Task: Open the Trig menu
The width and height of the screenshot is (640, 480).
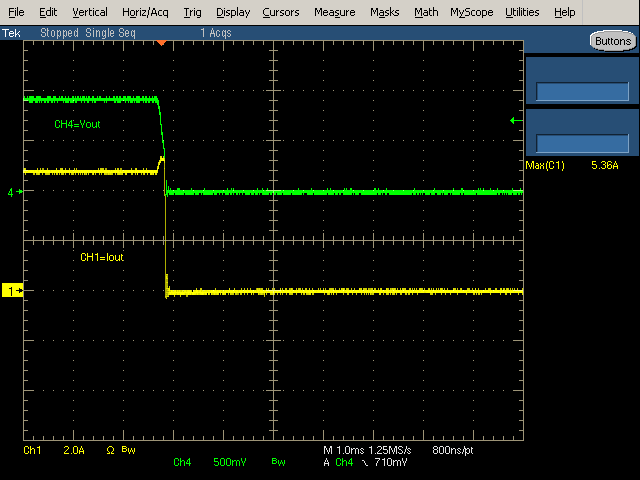Action: pos(192,12)
